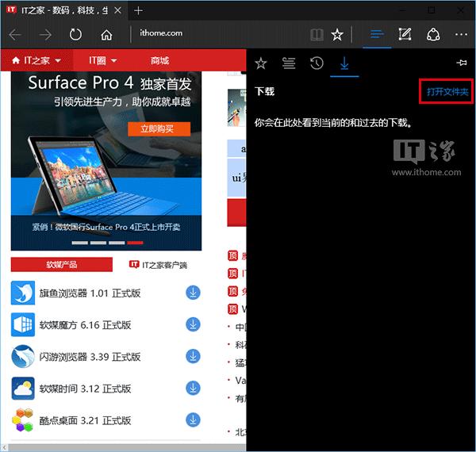Select the 软媒产品 tab
The height and width of the screenshot is (452, 476).
pos(62,265)
